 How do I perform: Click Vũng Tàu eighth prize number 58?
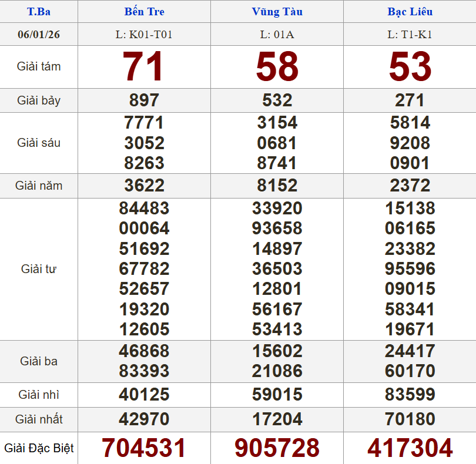pos(277,67)
